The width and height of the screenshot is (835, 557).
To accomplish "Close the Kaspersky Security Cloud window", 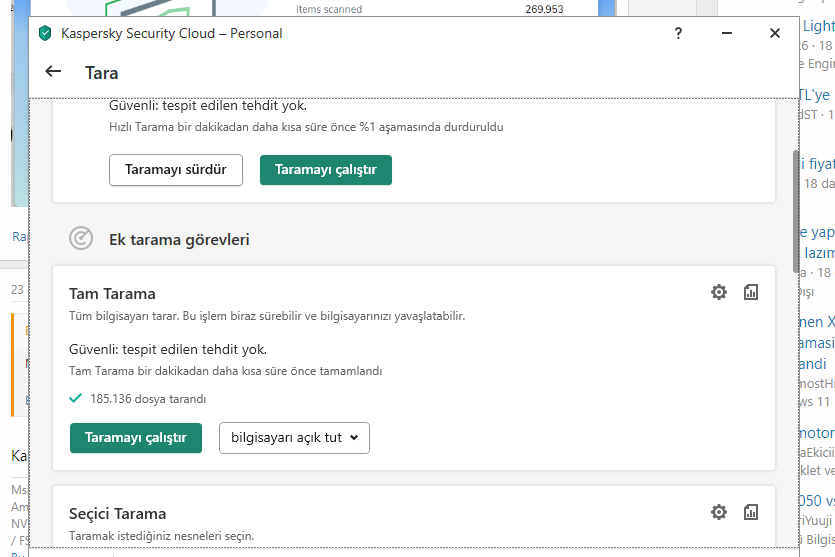I will 775,33.
